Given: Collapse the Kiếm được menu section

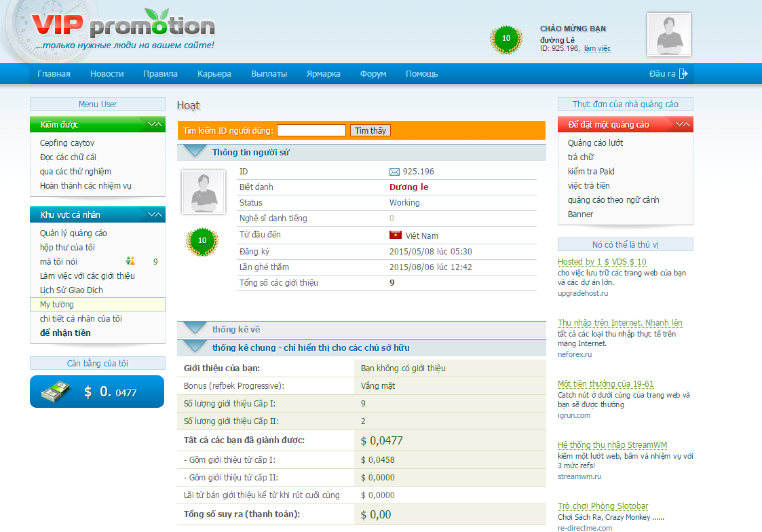Looking at the screenshot, I should coord(155,124).
